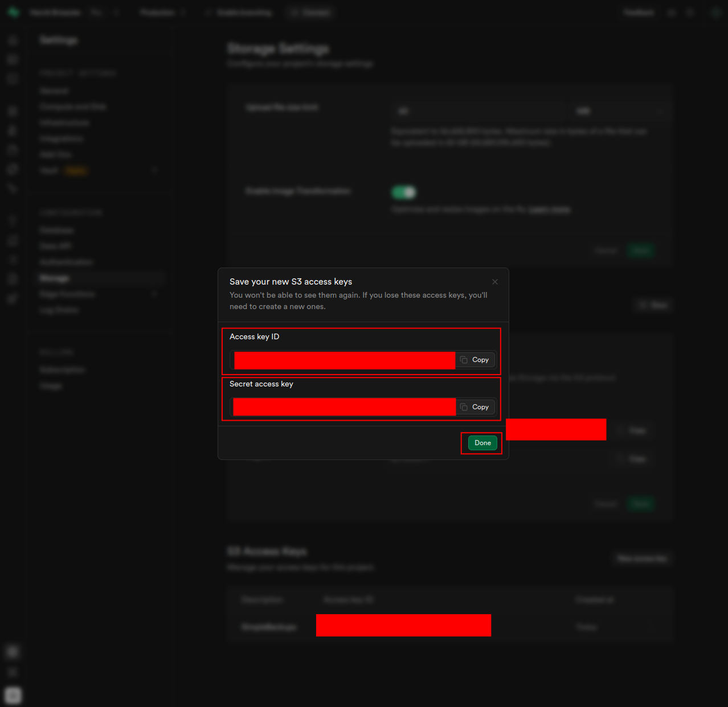Toggle the Enable Image Transformation switch
The width and height of the screenshot is (728, 707).
[404, 192]
